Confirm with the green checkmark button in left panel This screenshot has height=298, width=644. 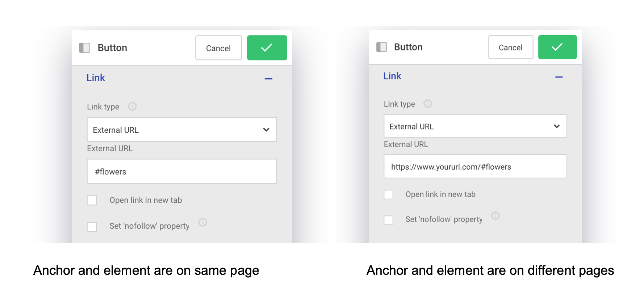[267, 48]
